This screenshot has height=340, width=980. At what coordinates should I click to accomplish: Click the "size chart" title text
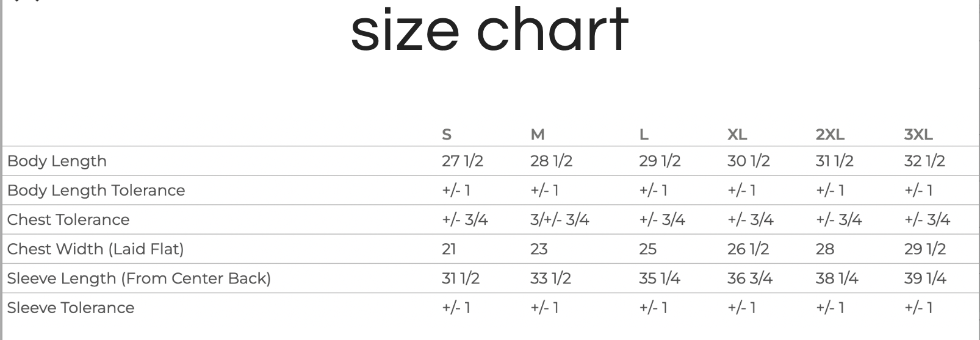coord(489,30)
